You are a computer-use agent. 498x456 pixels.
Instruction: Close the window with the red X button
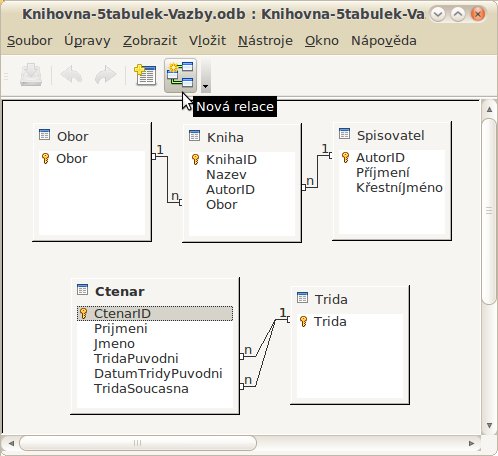point(478,14)
